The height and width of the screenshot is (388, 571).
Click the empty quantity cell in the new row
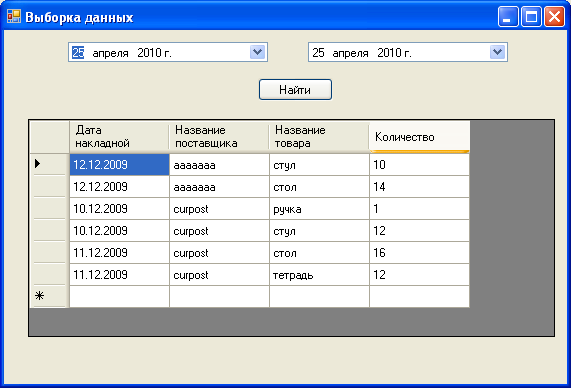tap(420, 296)
